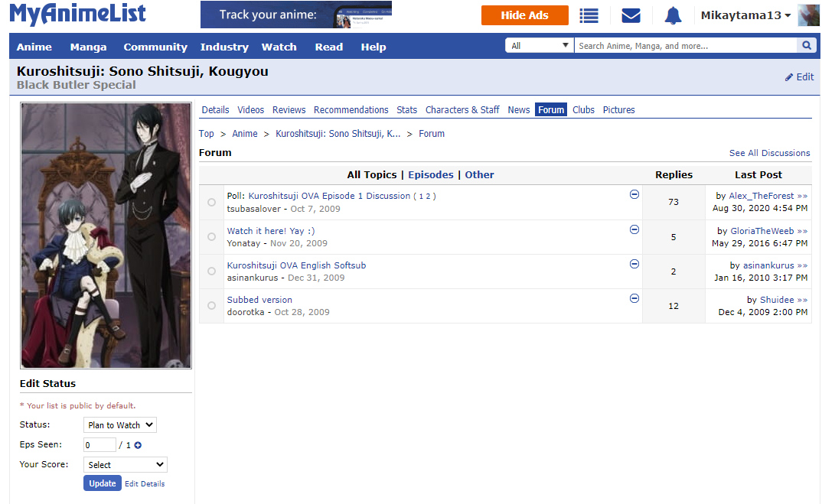
Task: Click the plus icon to increment episodes seen
Action: coord(139,445)
